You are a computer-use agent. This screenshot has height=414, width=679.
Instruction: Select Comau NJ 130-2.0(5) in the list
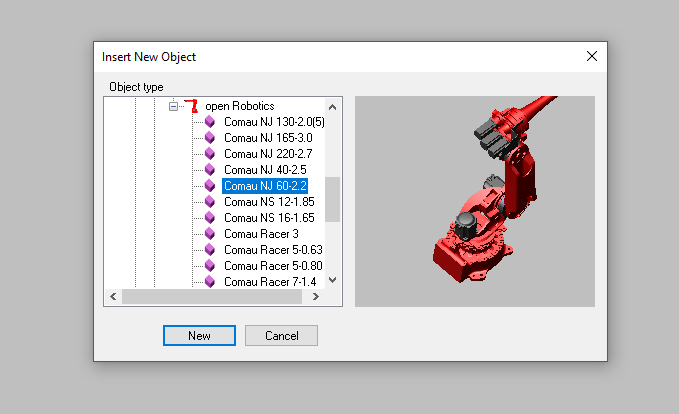(274, 122)
